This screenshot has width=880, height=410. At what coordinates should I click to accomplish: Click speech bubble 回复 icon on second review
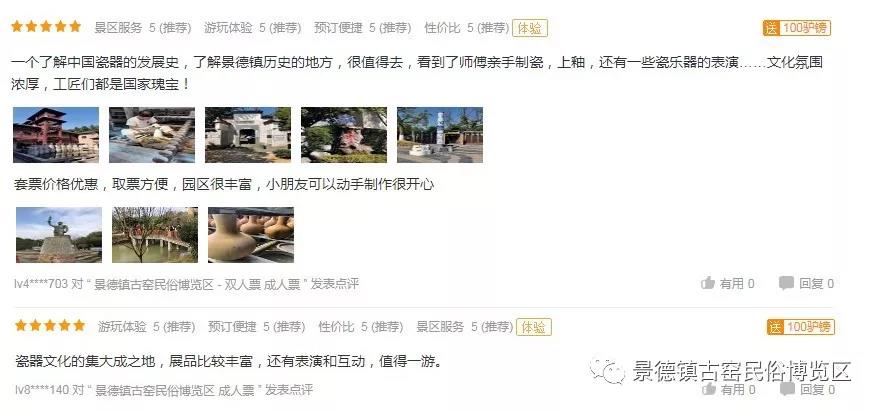click(x=787, y=389)
